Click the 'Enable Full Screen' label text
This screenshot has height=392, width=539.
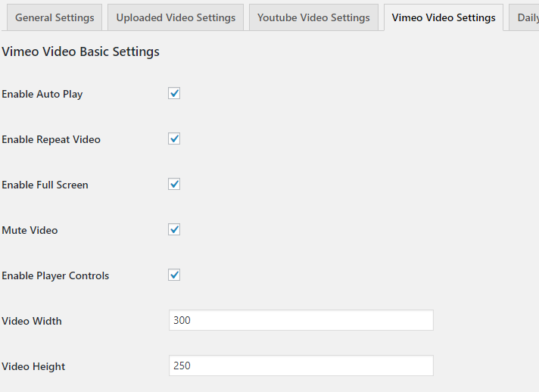[45, 185]
